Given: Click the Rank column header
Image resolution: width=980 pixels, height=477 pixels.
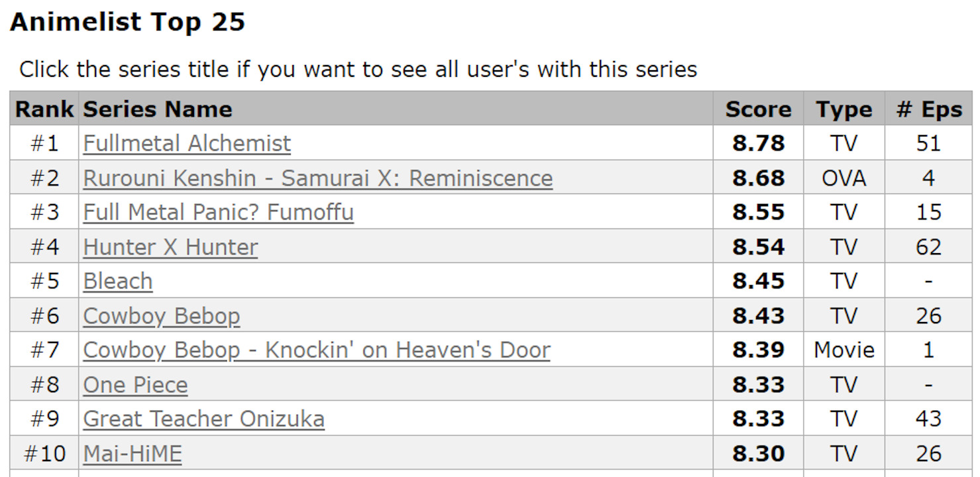Looking at the screenshot, I should click(44, 109).
